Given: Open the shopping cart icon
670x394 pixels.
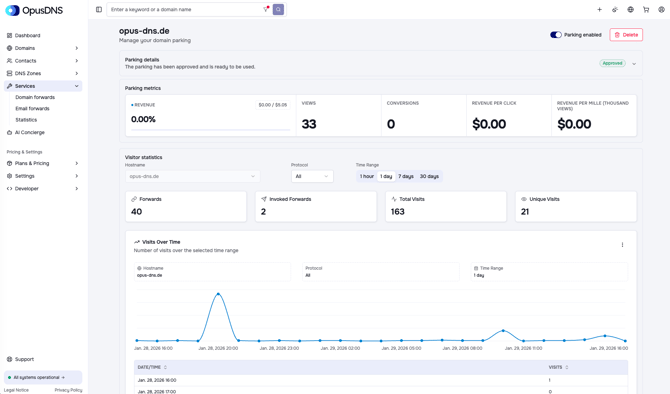Looking at the screenshot, I should (646, 9).
